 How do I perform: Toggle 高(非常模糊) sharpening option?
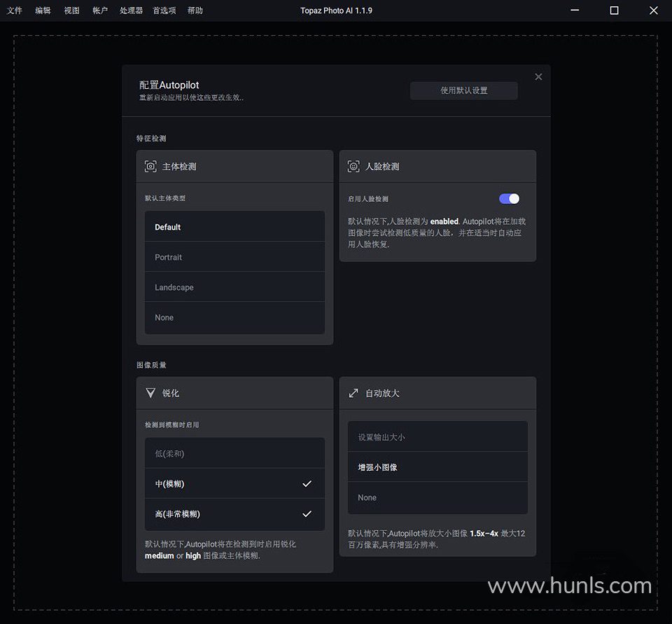(x=234, y=514)
